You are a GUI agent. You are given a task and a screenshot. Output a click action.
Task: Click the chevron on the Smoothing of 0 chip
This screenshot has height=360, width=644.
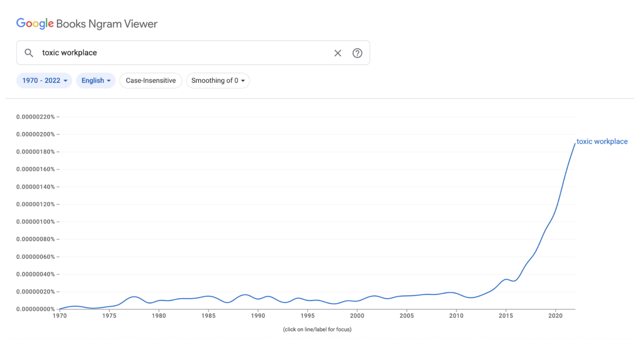243,81
